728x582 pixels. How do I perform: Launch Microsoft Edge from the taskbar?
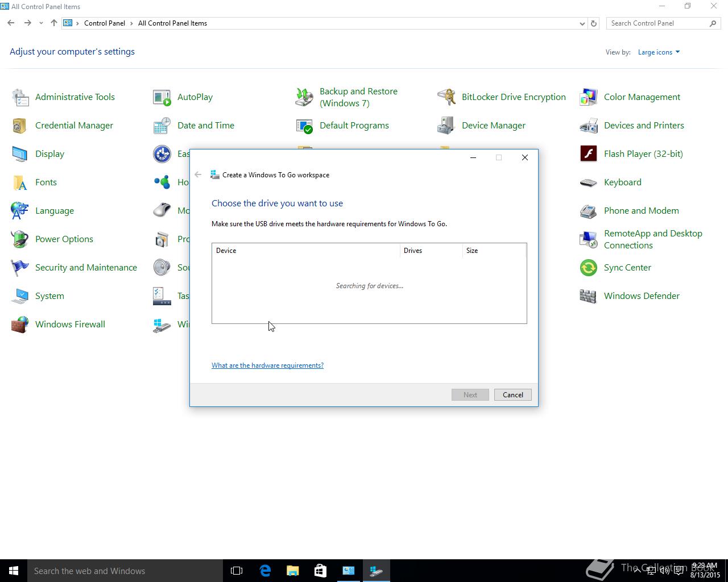click(265, 571)
